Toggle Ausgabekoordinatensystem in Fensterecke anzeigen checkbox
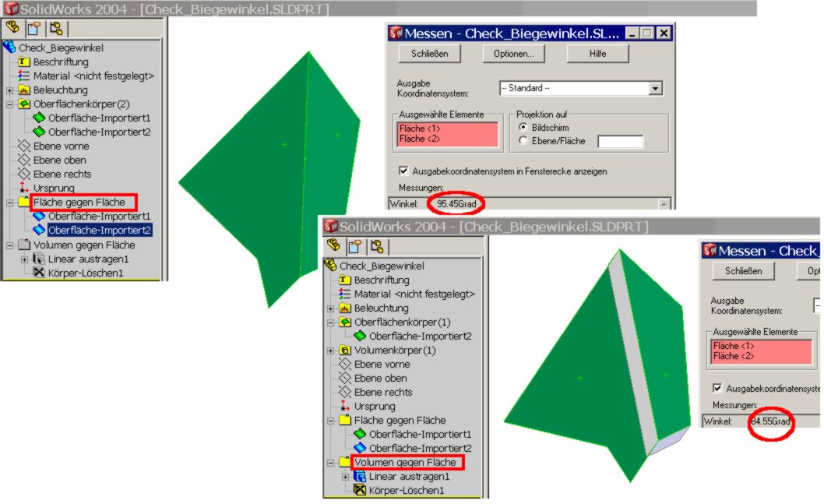Screen dimensions: 824x504 [403, 171]
